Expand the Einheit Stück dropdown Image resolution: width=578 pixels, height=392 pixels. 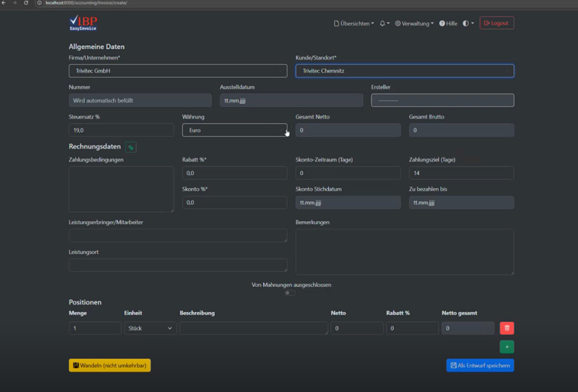pyautogui.click(x=150, y=328)
